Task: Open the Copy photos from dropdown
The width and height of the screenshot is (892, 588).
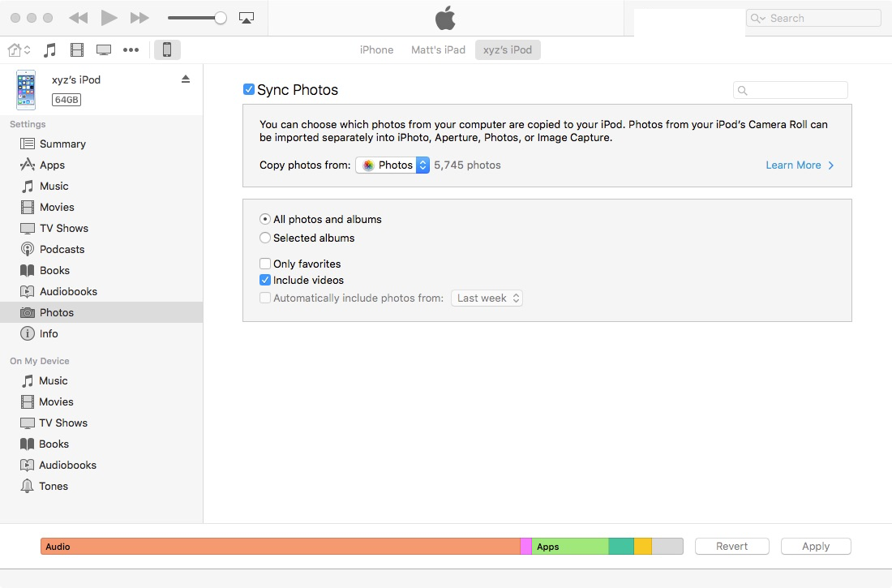Action: tap(392, 165)
